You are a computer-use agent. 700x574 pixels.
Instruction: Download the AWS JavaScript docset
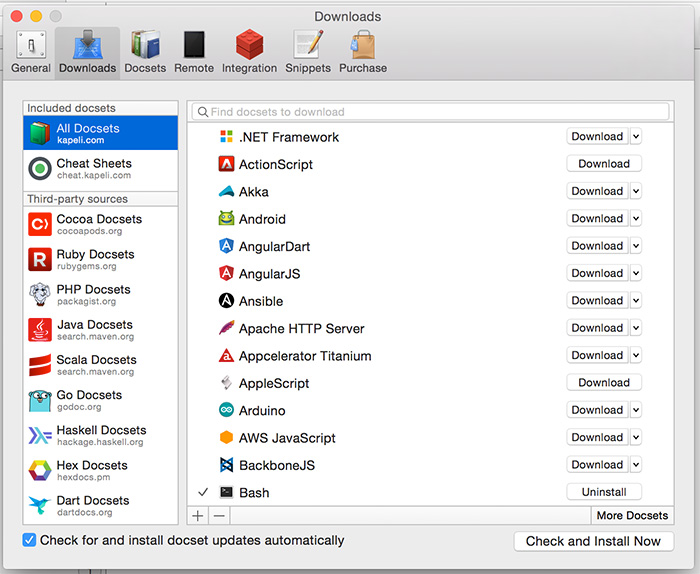(x=597, y=437)
